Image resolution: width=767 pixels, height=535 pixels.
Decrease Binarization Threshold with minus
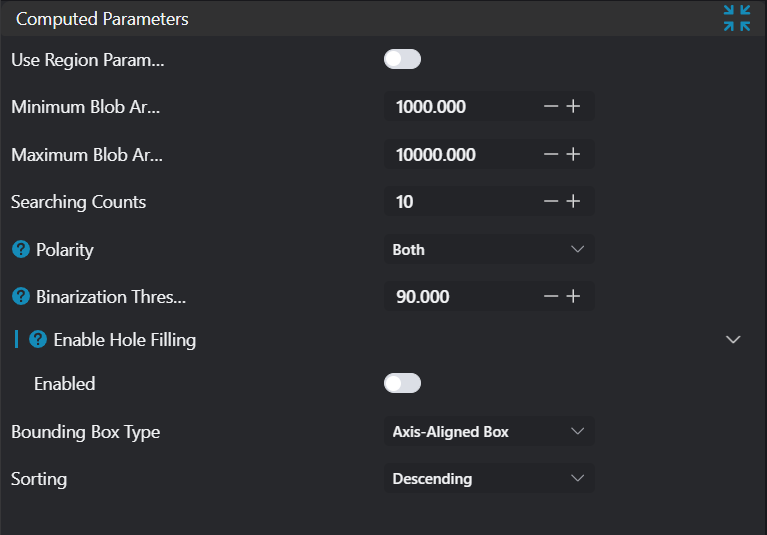550,296
